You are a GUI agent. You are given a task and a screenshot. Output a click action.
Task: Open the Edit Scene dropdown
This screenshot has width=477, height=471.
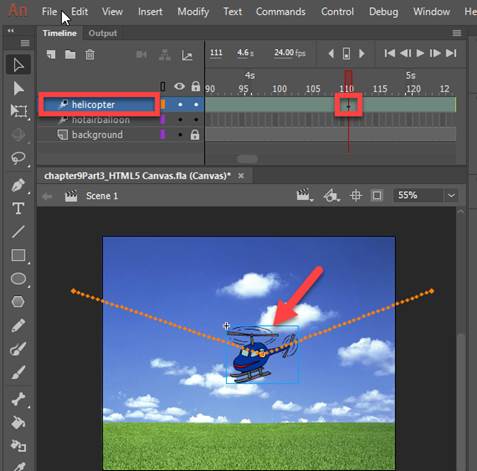[304, 195]
